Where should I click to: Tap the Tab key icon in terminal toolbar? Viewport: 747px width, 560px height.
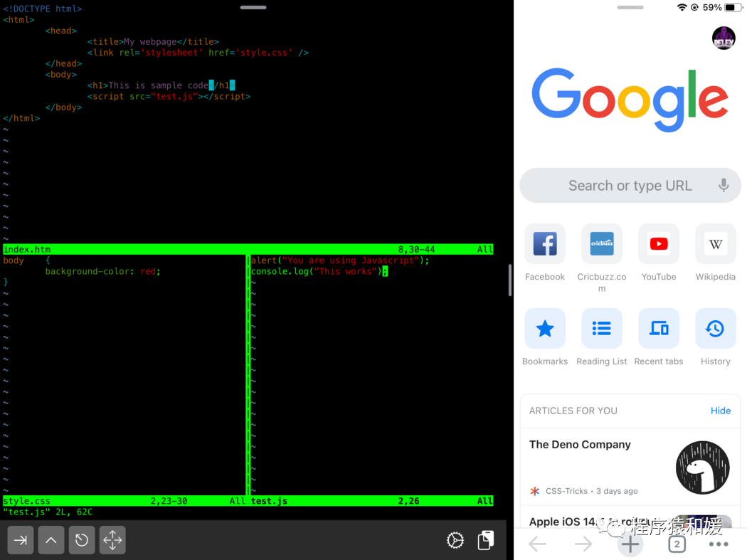point(21,540)
